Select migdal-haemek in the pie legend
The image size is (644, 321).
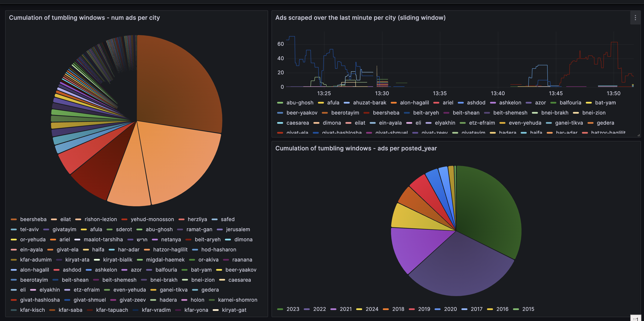(x=165, y=260)
